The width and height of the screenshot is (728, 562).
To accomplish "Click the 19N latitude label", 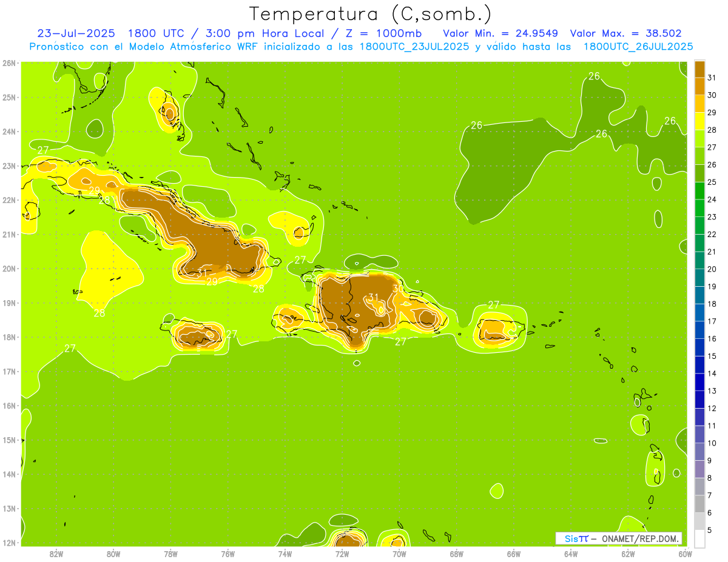I will click(9, 303).
